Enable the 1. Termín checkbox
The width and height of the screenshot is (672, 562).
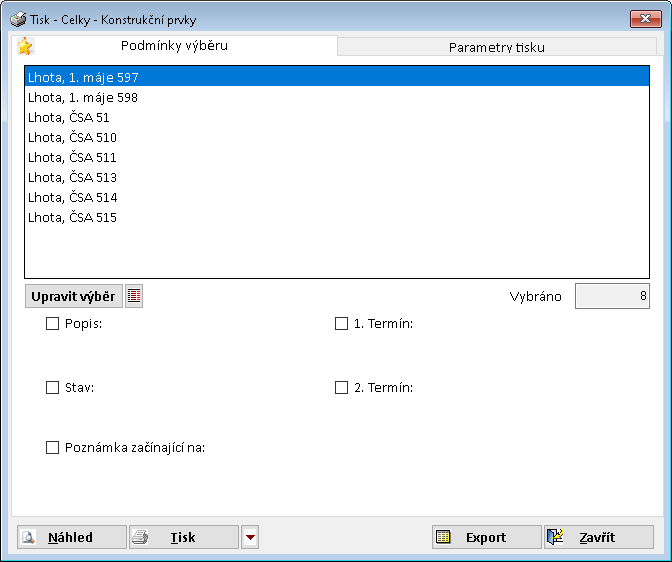point(341,324)
